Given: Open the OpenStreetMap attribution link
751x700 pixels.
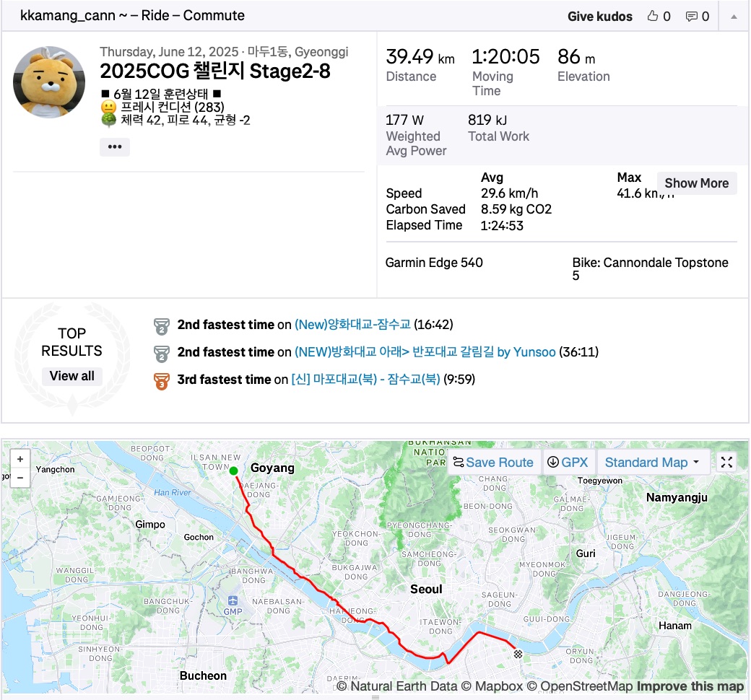Looking at the screenshot, I should 580,686.
